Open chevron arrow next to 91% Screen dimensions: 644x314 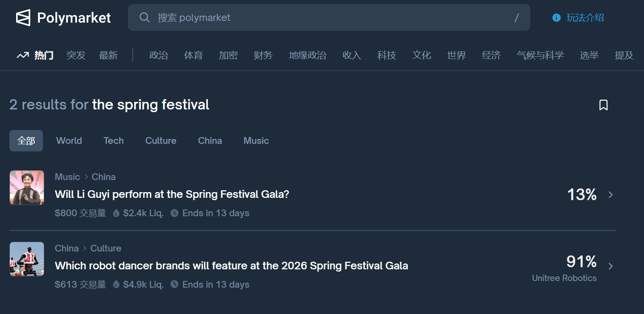click(x=611, y=266)
